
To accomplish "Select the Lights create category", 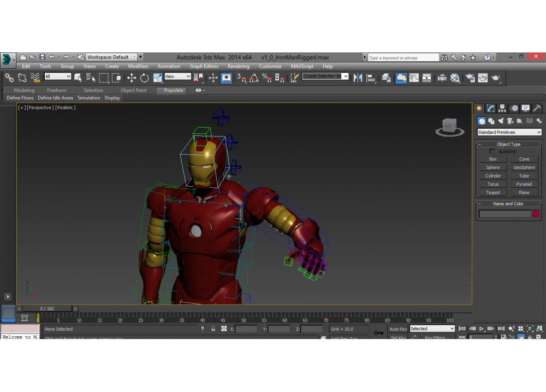I will (501, 121).
